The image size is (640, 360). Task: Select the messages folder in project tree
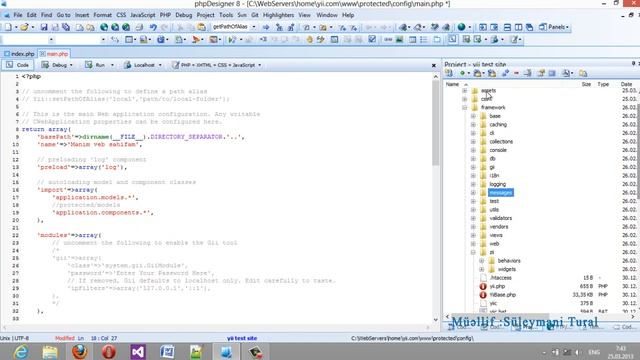click(500, 193)
